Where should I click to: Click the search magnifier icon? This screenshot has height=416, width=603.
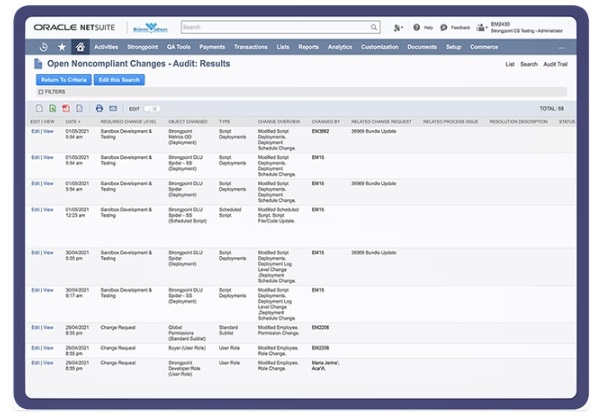pos(374,28)
